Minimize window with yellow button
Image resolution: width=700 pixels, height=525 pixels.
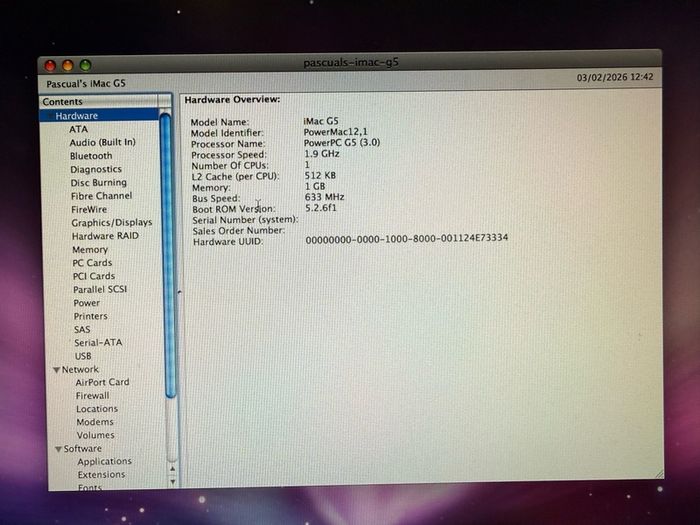pyautogui.click(x=68, y=66)
